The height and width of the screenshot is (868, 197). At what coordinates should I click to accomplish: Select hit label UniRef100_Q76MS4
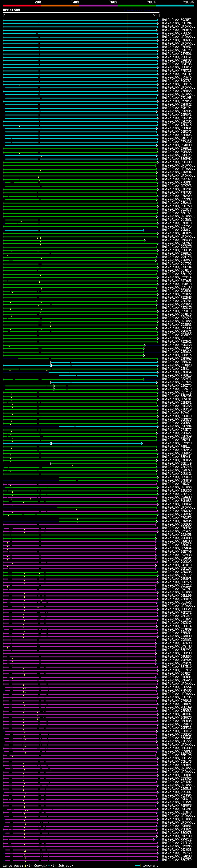click(x=177, y=372)
